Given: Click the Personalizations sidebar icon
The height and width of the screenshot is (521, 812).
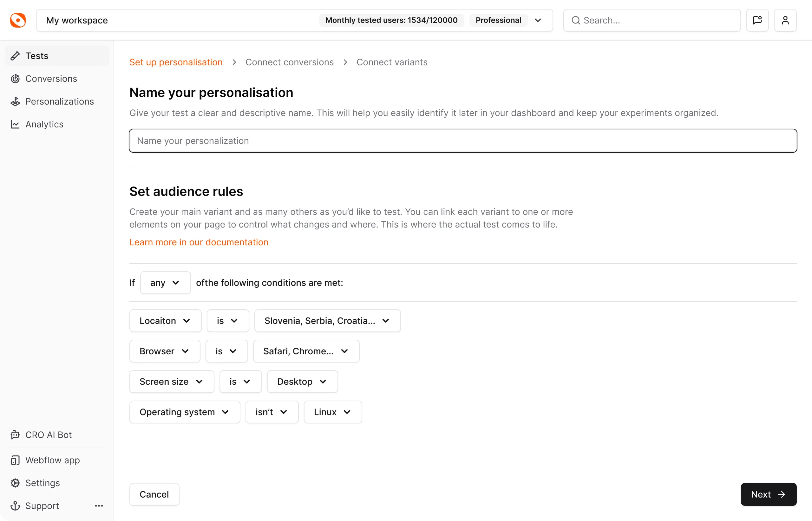Looking at the screenshot, I should [15, 101].
